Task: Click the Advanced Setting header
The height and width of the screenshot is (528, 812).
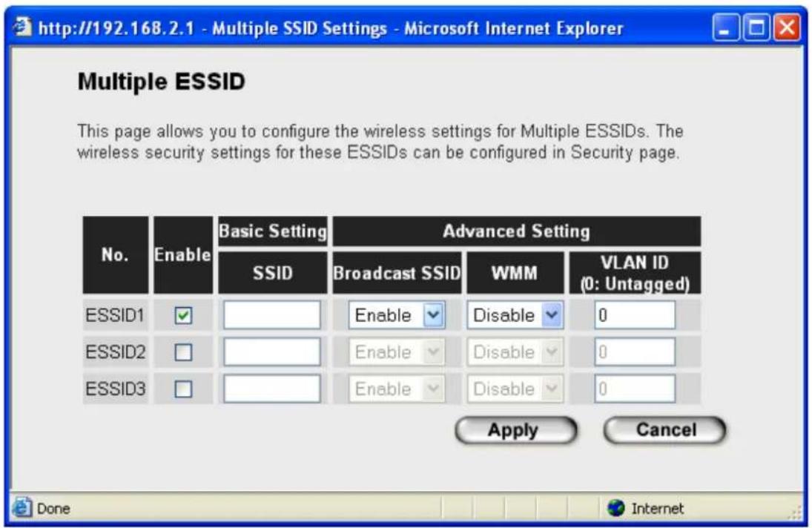Action: [x=516, y=231]
